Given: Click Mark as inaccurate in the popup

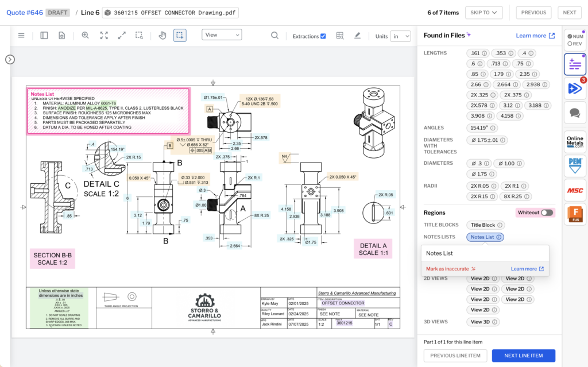Looking at the screenshot, I should point(451,269).
